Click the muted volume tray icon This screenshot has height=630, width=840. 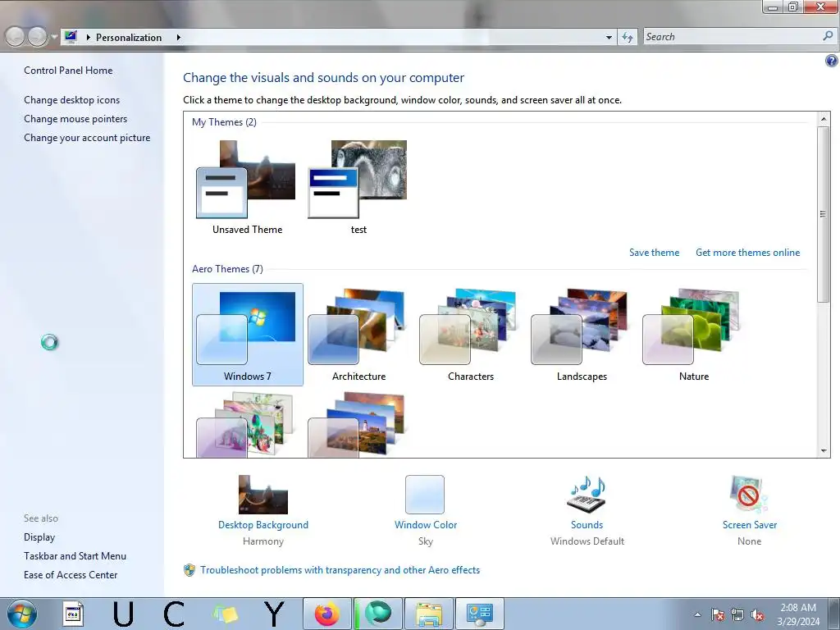point(757,614)
